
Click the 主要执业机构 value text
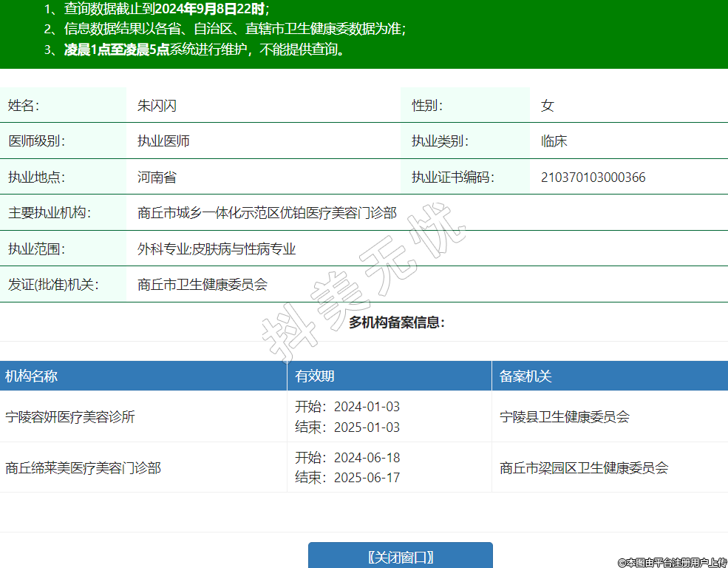[267, 214]
